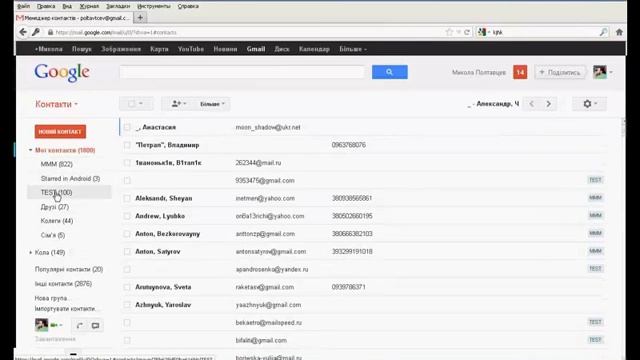This screenshot has width=640, height=360.
Task: Click the bookmark star in the address bar
Action: click(x=449, y=32)
